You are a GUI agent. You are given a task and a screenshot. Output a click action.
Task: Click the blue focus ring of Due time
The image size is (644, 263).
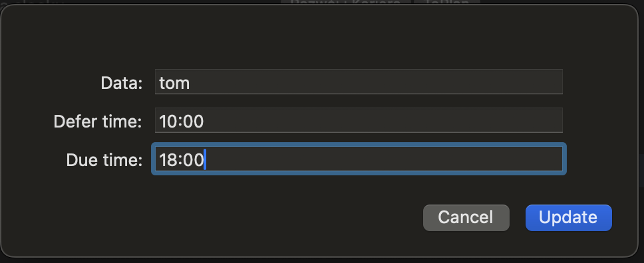click(359, 144)
